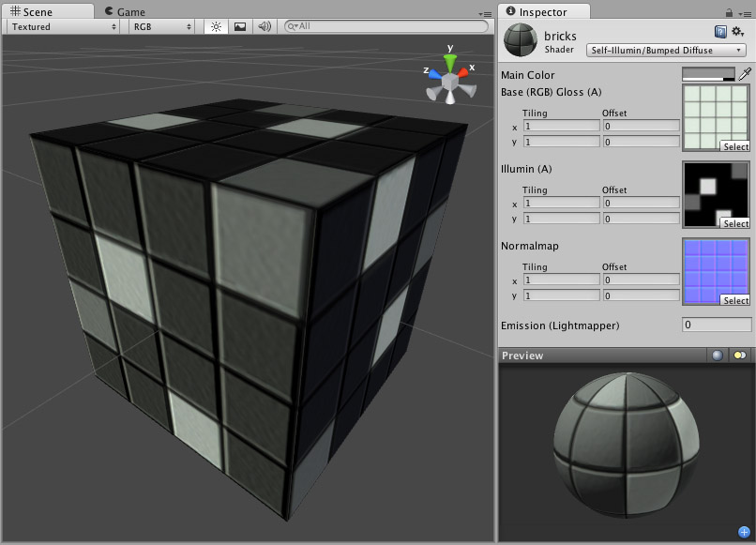The width and height of the screenshot is (756, 545).
Task: Toggle preview lighting in Preview header
Action: pos(740,356)
